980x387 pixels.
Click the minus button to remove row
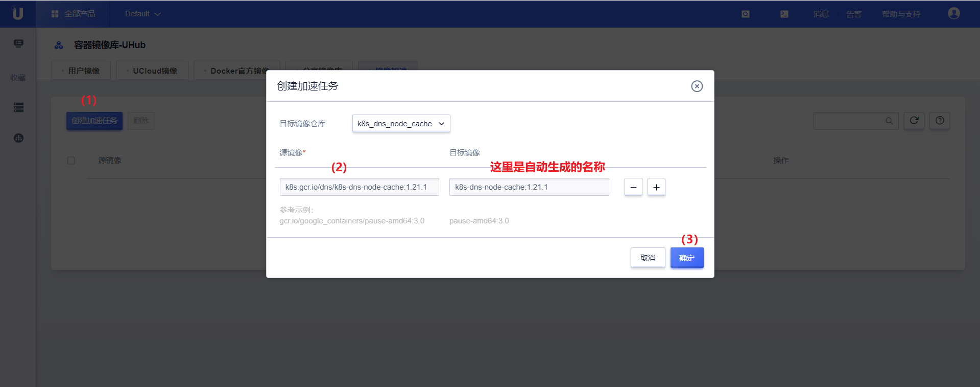pyautogui.click(x=633, y=187)
